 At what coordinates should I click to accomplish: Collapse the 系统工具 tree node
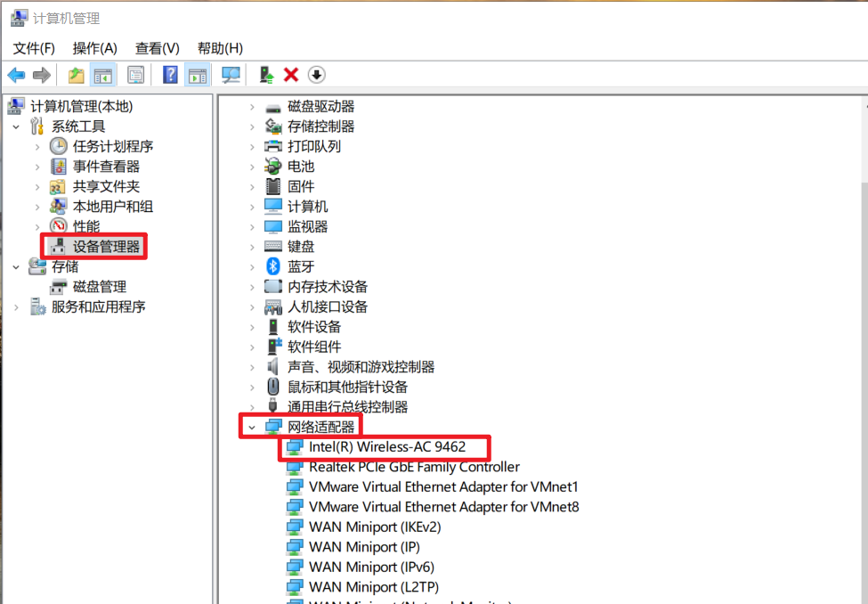click(x=16, y=127)
